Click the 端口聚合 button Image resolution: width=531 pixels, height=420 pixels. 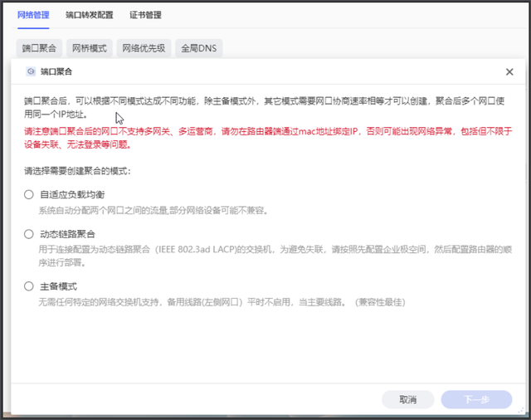coord(39,48)
